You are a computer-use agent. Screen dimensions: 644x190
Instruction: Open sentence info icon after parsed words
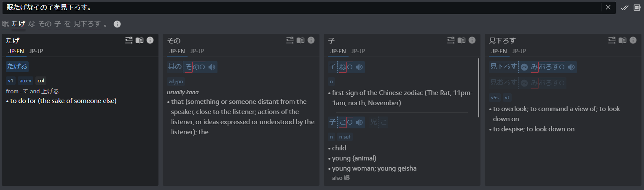(117, 24)
